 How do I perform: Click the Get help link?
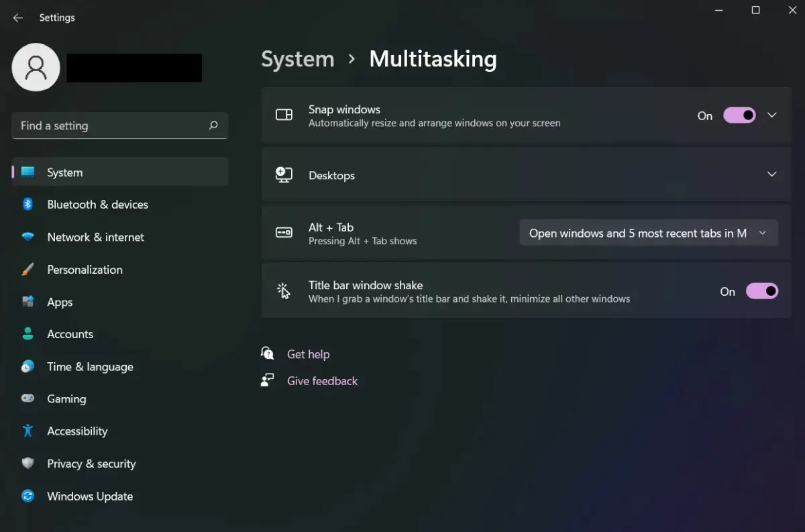309,354
